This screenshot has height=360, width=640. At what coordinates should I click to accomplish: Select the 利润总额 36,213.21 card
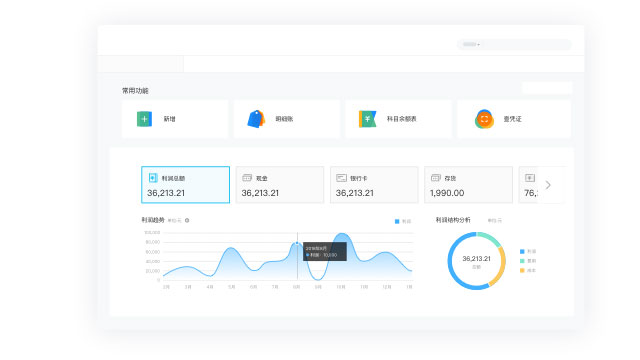(x=185, y=184)
